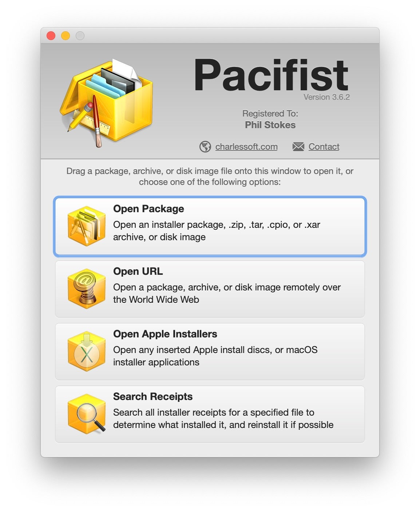
Task: Click the 'Open an installer package' description text
Action: 169,225
